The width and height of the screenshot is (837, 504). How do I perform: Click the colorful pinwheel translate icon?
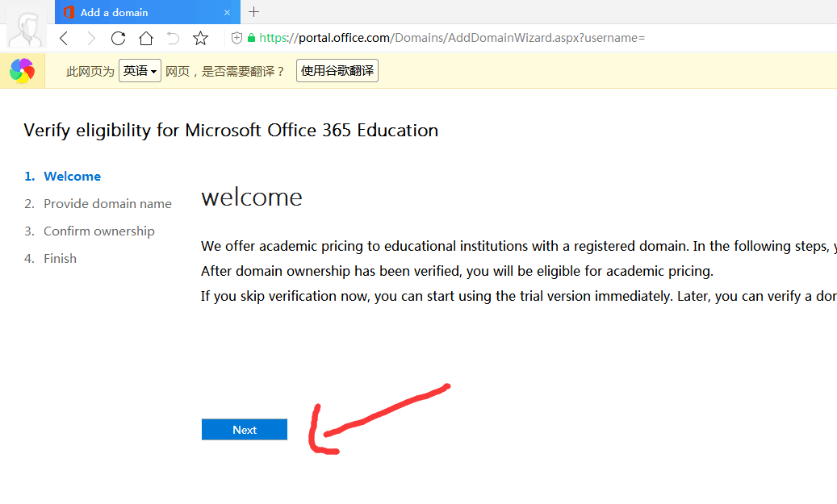click(22, 71)
